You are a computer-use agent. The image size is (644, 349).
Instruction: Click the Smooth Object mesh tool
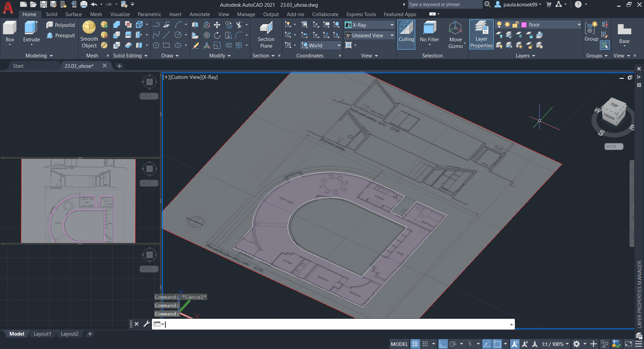(89, 35)
